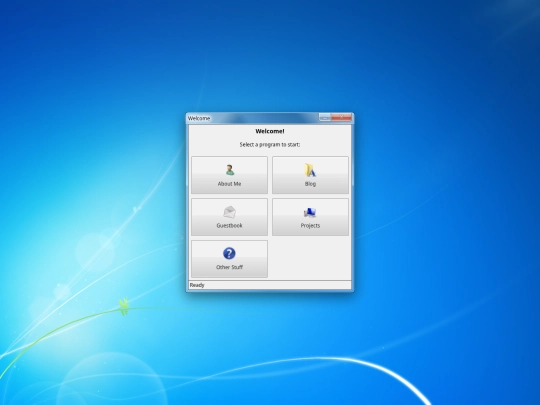540x405 pixels.
Task: Close the Welcome window
Action: [x=341, y=118]
